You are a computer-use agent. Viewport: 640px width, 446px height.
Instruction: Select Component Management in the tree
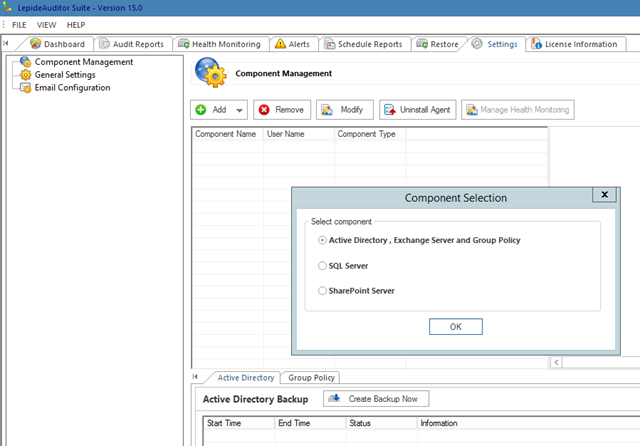pos(84,62)
